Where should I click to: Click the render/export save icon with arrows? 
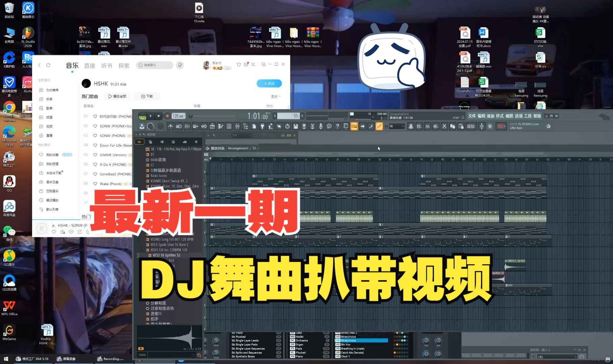tap(304, 126)
